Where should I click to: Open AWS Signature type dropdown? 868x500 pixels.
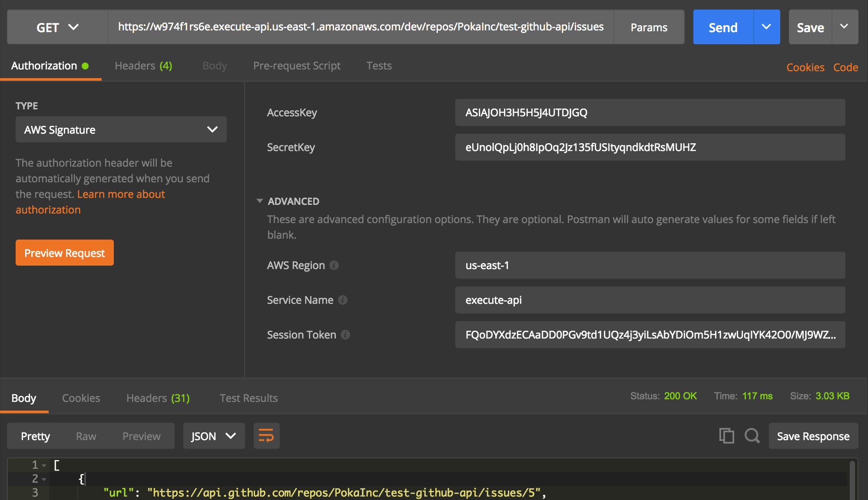pos(121,129)
